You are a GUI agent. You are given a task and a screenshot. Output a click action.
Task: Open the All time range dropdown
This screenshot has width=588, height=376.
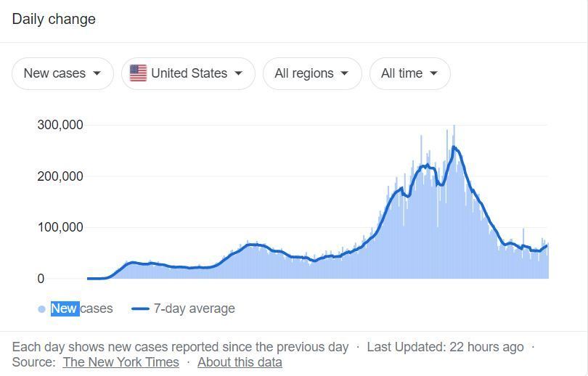coord(410,73)
